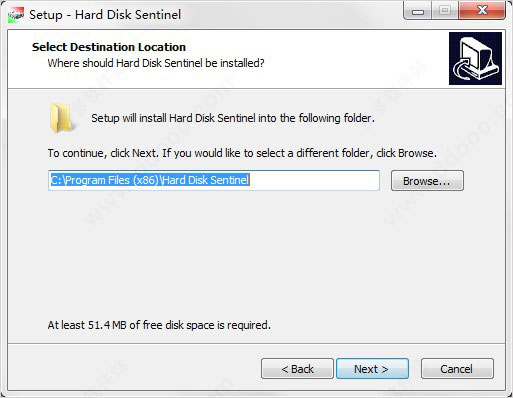Click the yellow folder icon
The image size is (513, 398).
61,118
